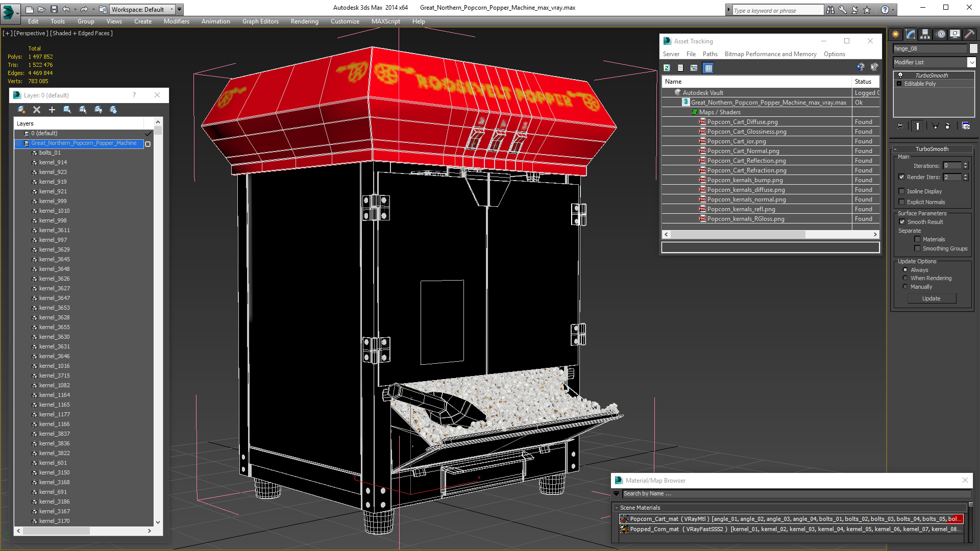Click list view icon in Asset Tracking
The height and width of the screenshot is (551, 980).
(680, 68)
